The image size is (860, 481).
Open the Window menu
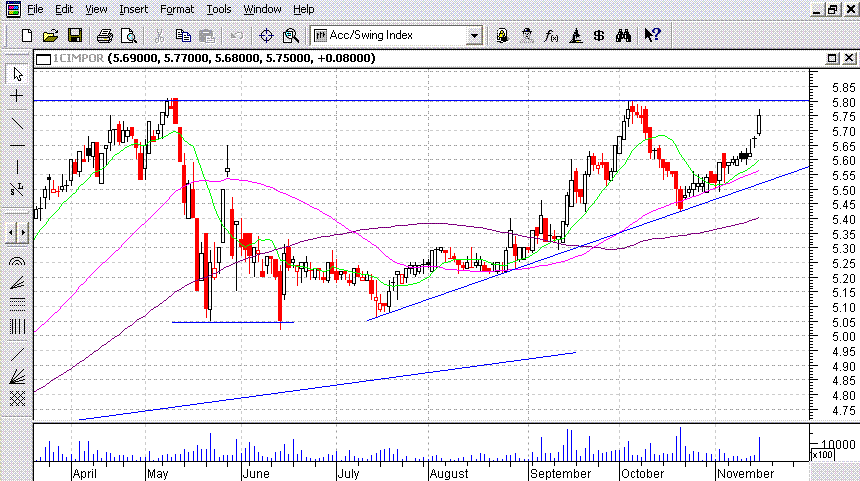[262, 9]
